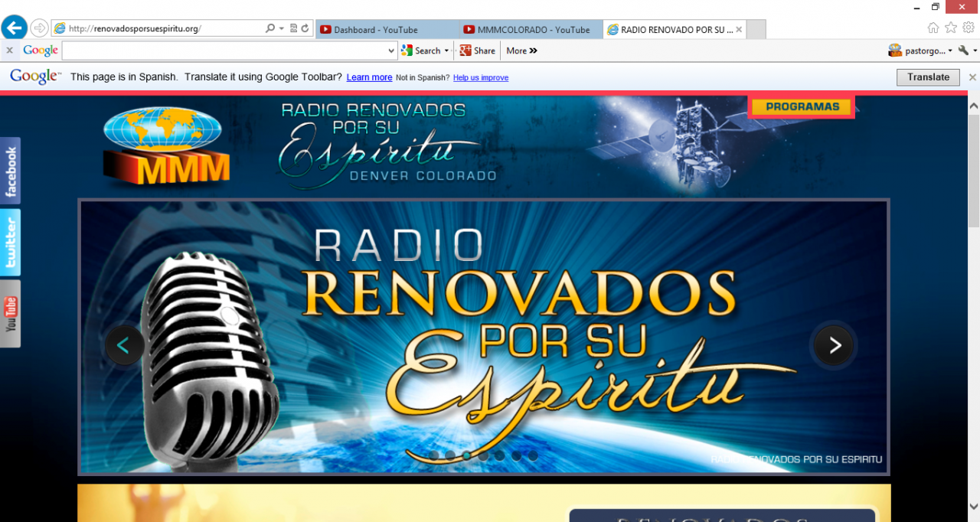The height and width of the screenshot is (522, 980).
Task: Toggle the Compatibility View icon in address bar
Action: click(294, 28)
